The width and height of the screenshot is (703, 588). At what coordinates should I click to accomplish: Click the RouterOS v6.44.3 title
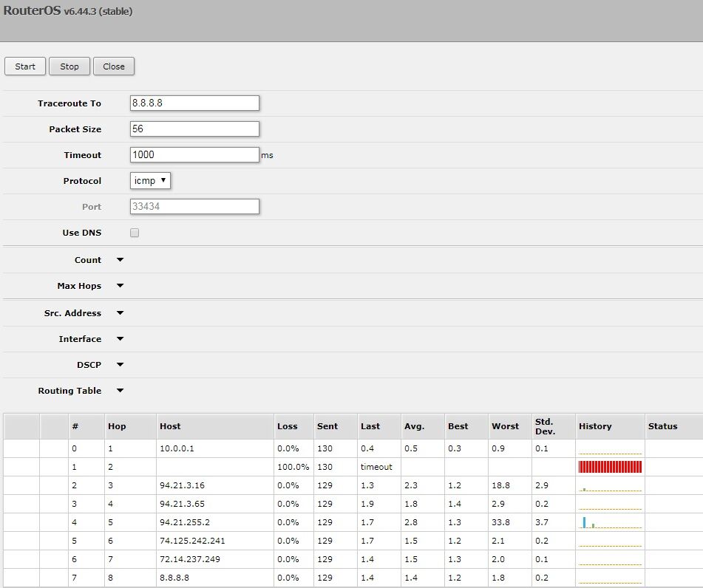[x=68, y=11]
